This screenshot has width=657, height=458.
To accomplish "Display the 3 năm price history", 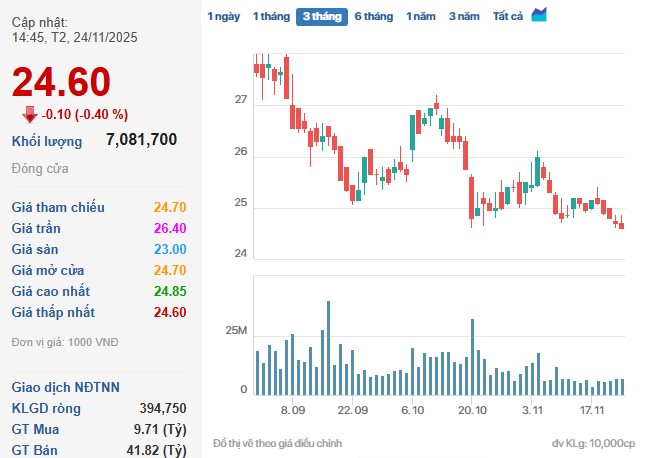I will click(x=464, y=17).
